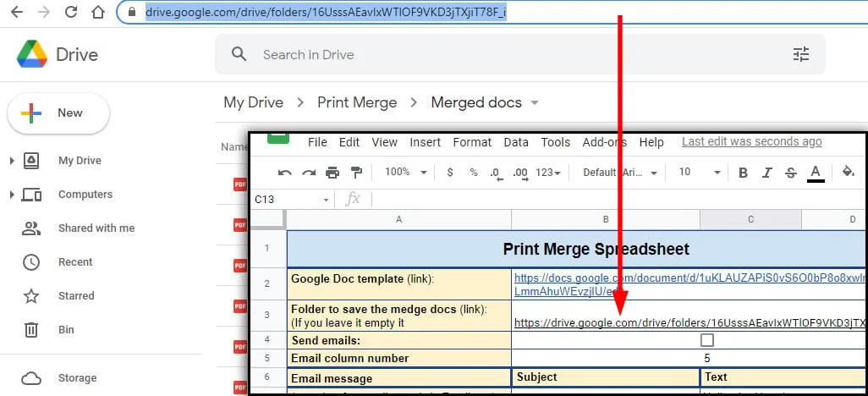Open the C13 name box dropdown
The image size is (868, 396).
326,200
